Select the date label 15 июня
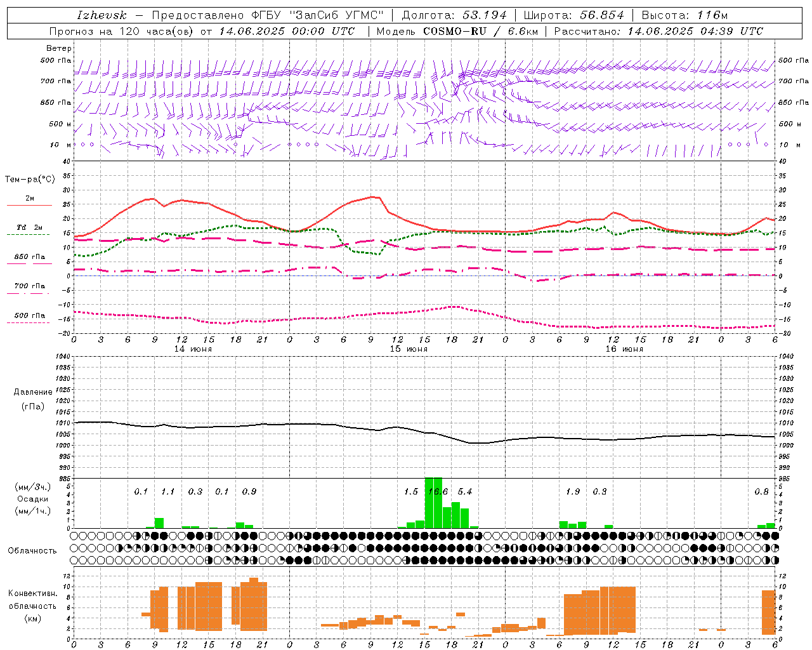The image size is (812, 650). (x=409, y=349)
